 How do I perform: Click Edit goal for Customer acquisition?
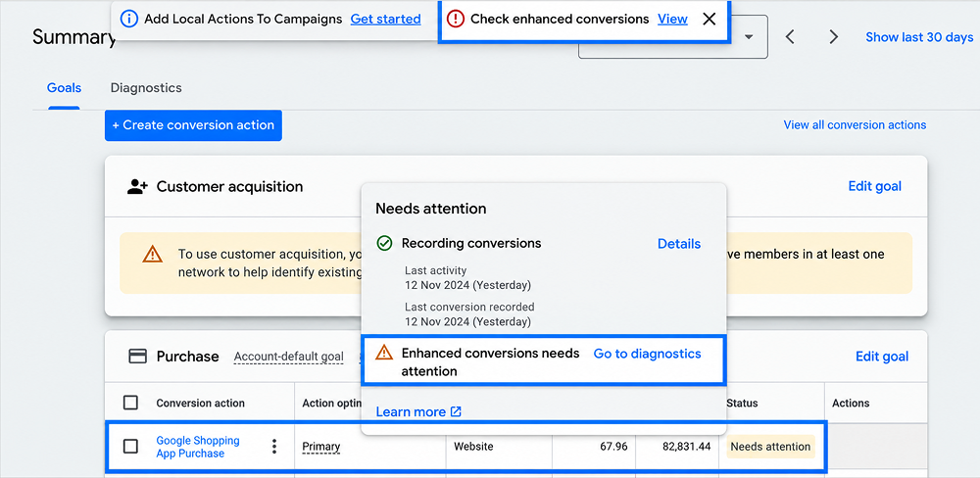point(875,186)
